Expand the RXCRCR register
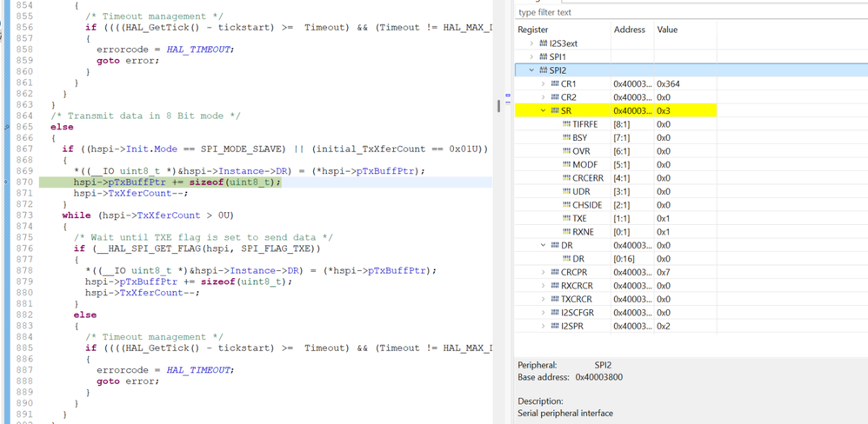The image size is (868, 424). pyautogui.click(x=544, y=286)
